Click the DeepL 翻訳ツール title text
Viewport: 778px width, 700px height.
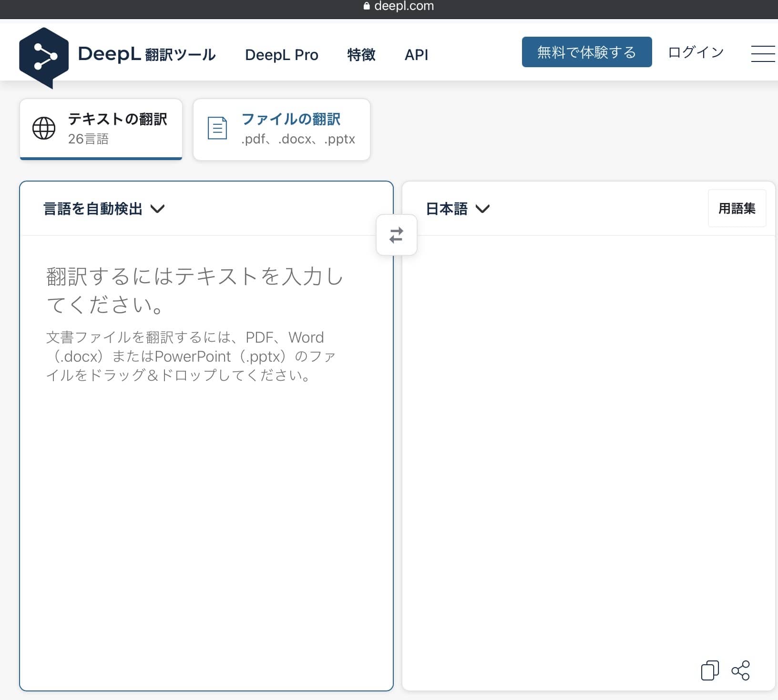147,54
